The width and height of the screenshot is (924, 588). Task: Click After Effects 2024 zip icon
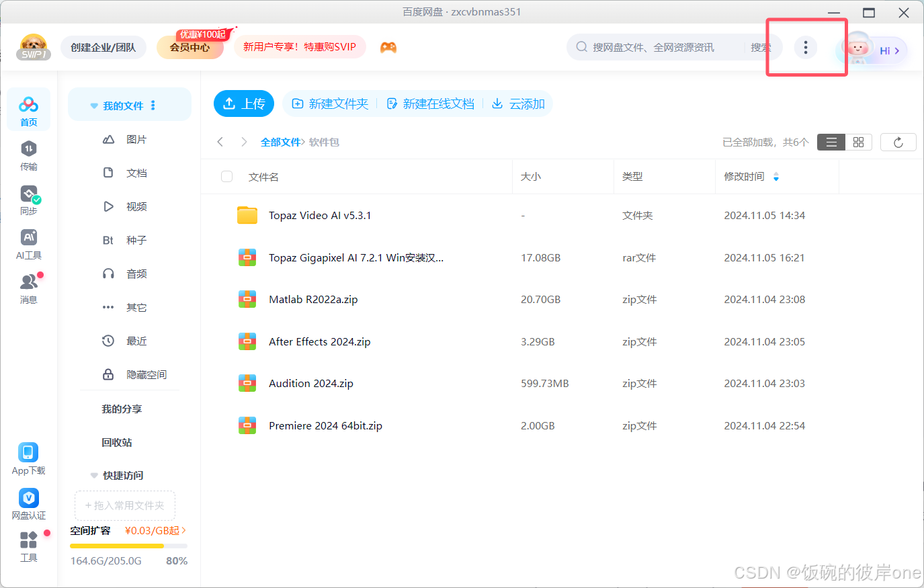pyautogui.click(x=247, y=341)
